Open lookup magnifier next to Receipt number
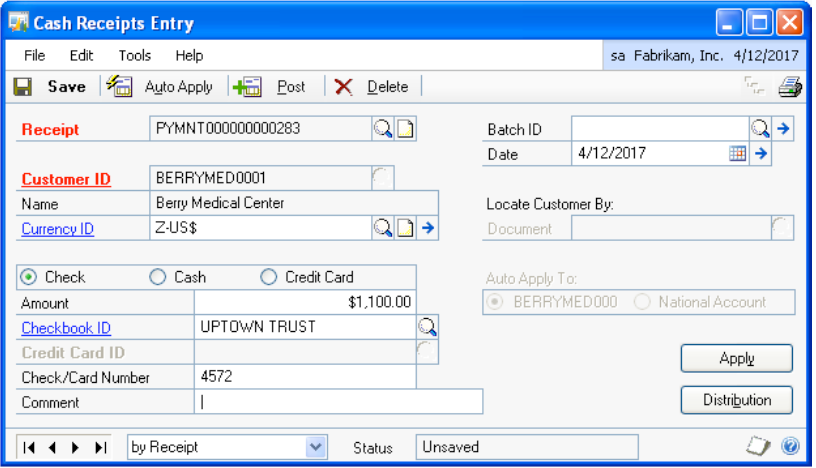Screen dimensions: 816x468 click(x=383, y=128)
